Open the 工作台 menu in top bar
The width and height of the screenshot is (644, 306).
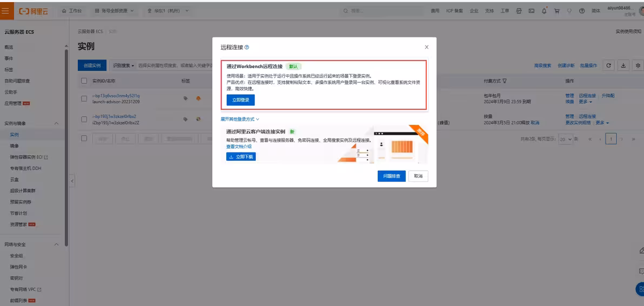click(x=72, y=11)
